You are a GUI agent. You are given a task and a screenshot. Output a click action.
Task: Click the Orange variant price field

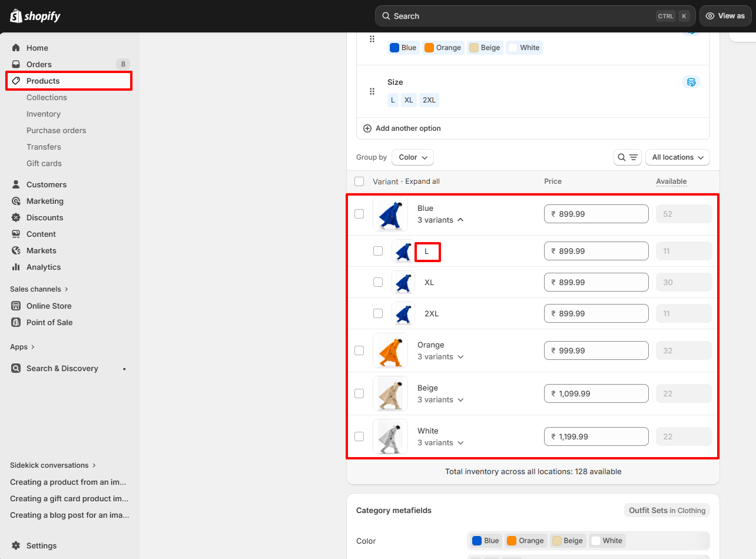596,350
